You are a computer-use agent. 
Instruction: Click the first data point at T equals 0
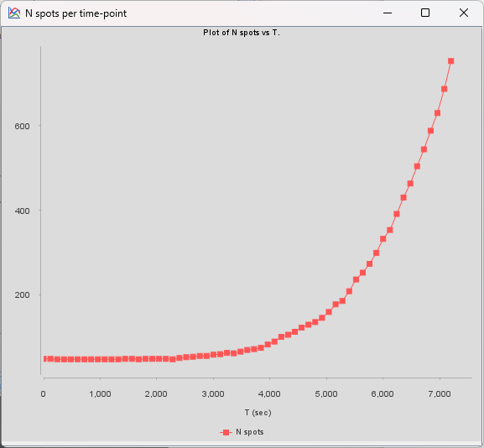point(44,358)
